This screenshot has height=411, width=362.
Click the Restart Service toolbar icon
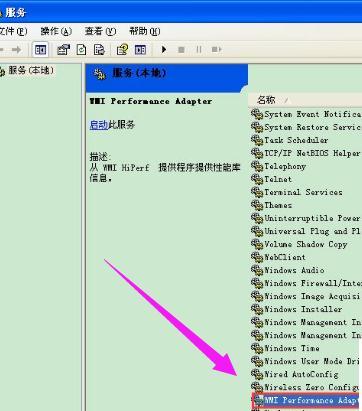(x=216, y=50)
